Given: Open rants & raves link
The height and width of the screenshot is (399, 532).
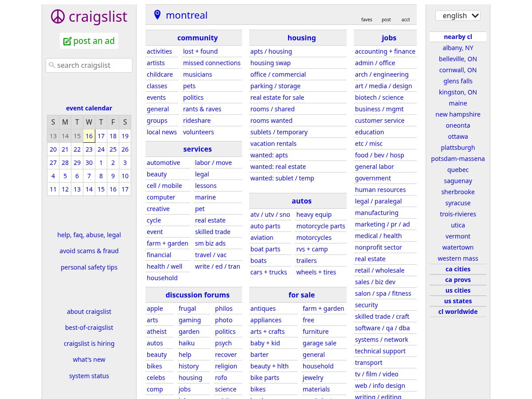Looking at the screenshot, I should pos(202,109).
